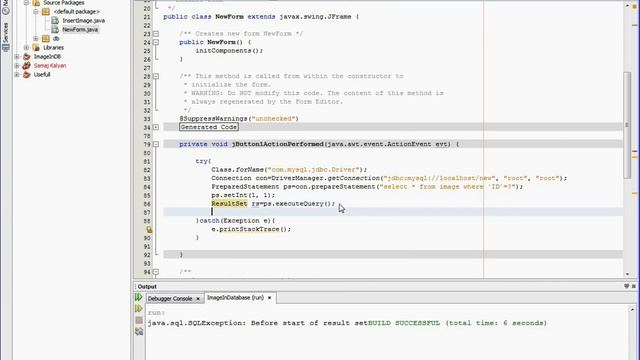Viewport: 640px width, 360px height.
Task: Click the InsertImage.java file icon
Action: click(x=55, y=20)
